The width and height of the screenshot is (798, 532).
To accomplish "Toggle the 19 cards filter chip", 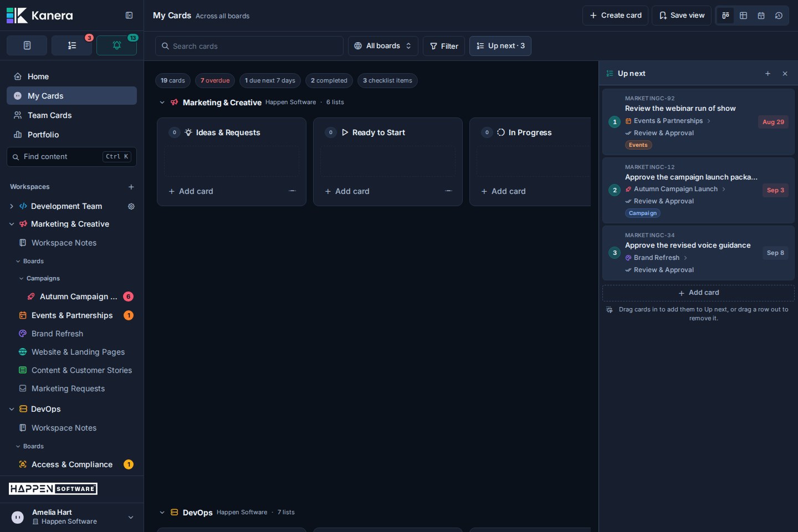I will [173, 80].
